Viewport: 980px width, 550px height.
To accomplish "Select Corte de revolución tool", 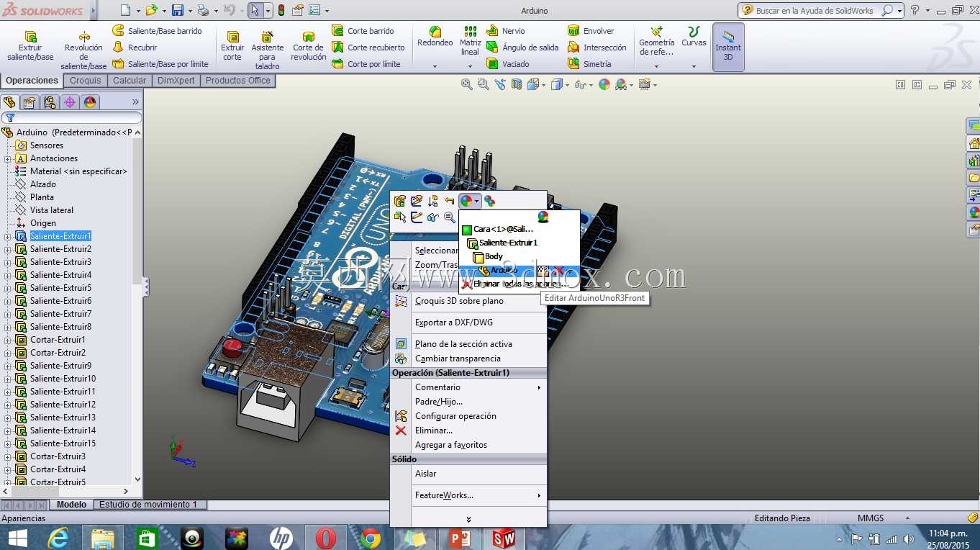I will click(309, 45).
